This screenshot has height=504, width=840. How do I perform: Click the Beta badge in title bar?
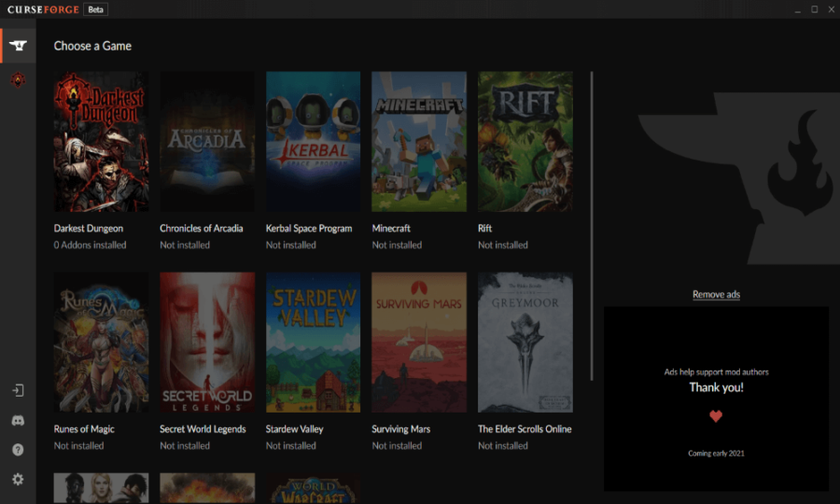[x=96, y=9]
